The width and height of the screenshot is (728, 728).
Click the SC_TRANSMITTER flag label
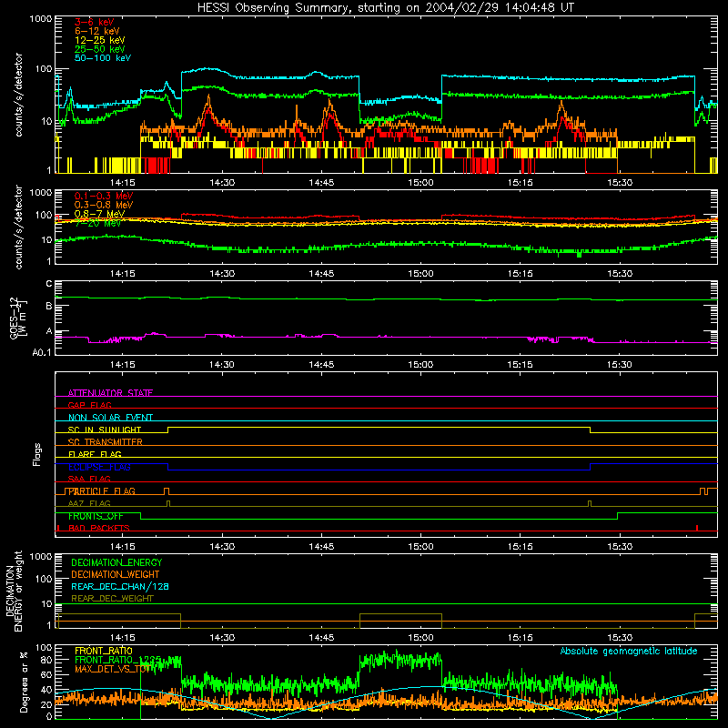click(105, 442)
